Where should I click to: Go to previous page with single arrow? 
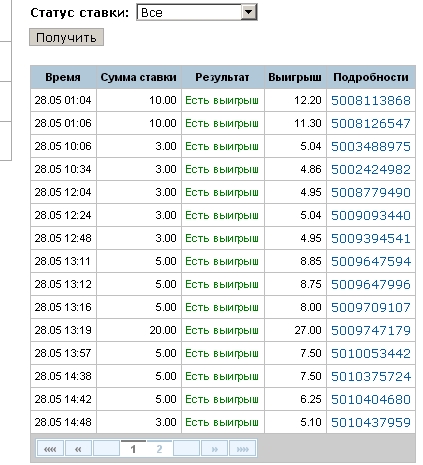[78, 449]
